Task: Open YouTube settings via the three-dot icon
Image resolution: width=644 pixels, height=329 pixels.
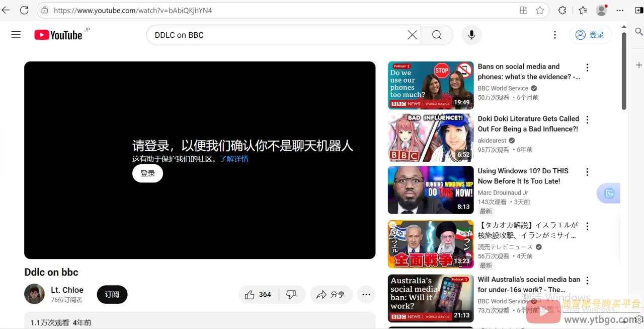Action: point(554,35)
